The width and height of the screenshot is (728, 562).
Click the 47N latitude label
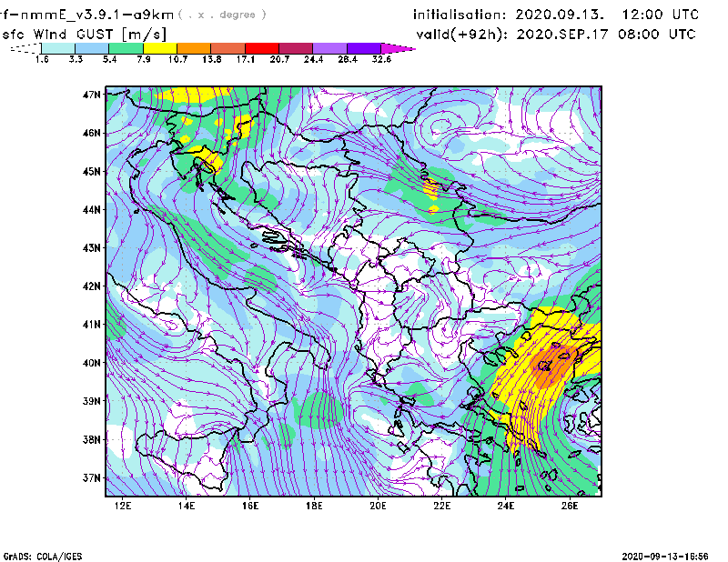(92, 95)
